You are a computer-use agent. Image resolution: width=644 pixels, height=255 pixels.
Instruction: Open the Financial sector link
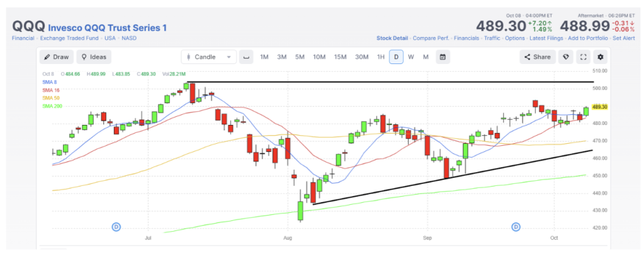(x=23, y=38)
